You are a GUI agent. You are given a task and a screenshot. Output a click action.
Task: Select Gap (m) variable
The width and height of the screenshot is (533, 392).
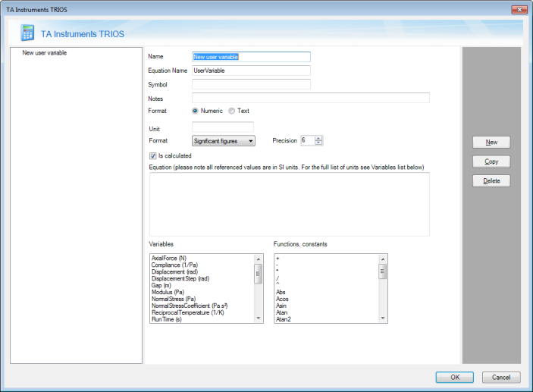[x=161, y=285]
